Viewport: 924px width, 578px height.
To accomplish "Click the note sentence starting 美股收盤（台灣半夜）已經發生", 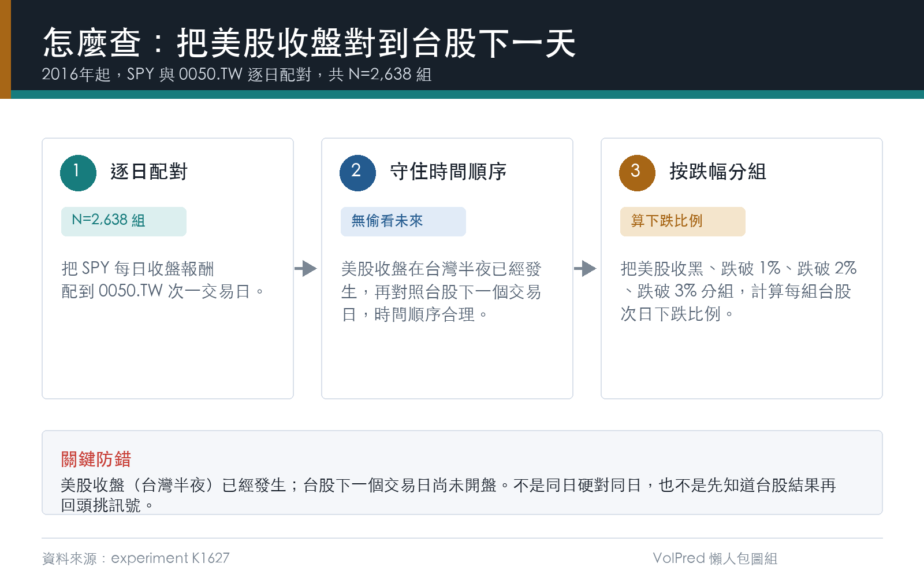I will [x=449, y=486].
